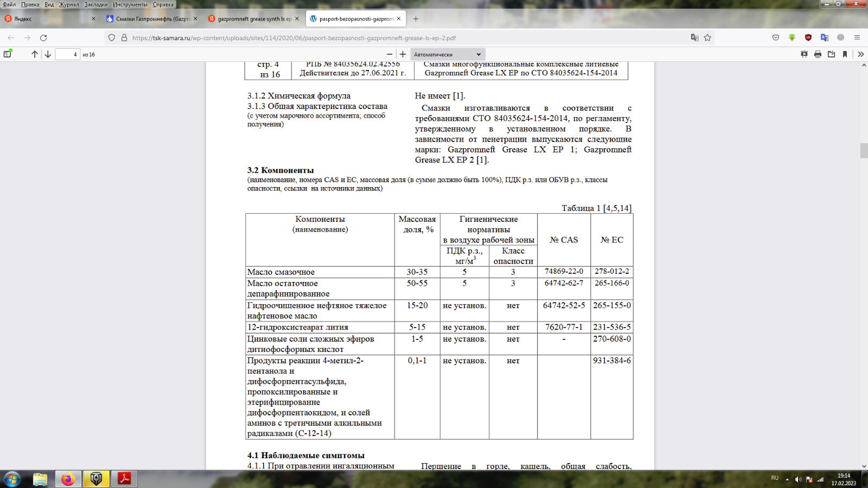Screen dimensions: 868x488
Task: Open the Вид menu
Action: (49, 4)
